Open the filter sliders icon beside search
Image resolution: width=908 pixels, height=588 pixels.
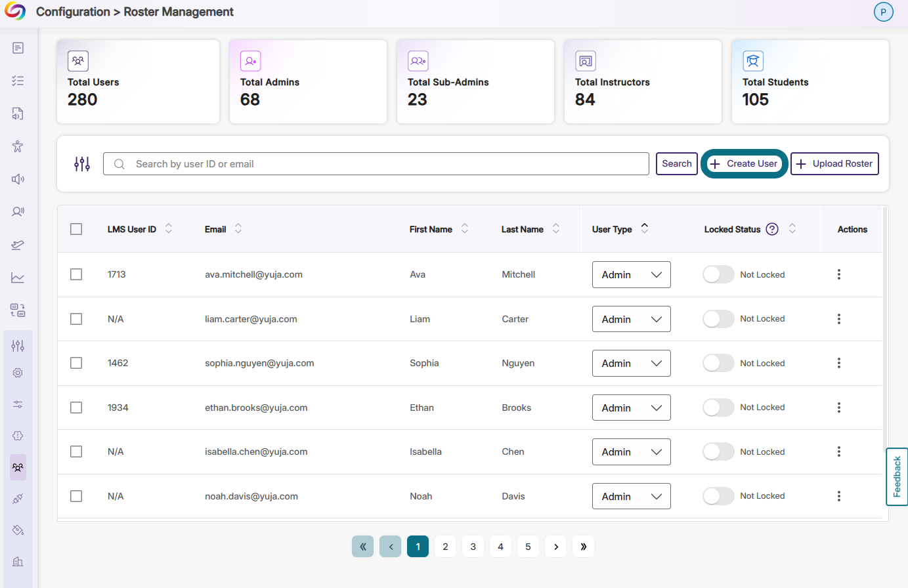pyautogui.click(x=82, y=164)
